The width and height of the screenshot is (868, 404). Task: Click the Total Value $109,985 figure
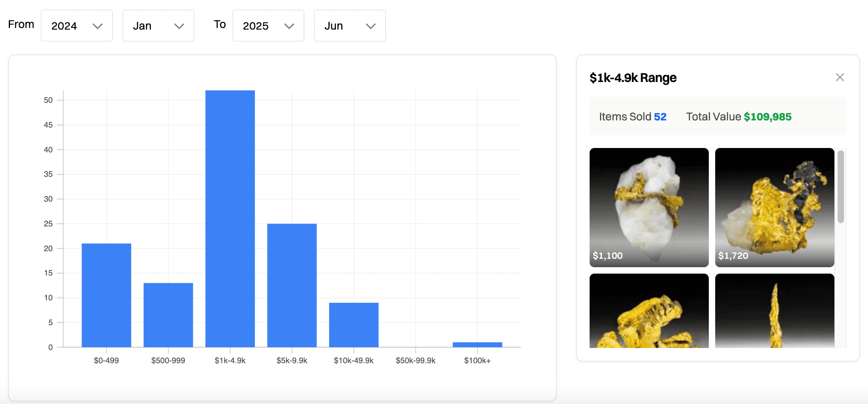[x=767, y=117]
